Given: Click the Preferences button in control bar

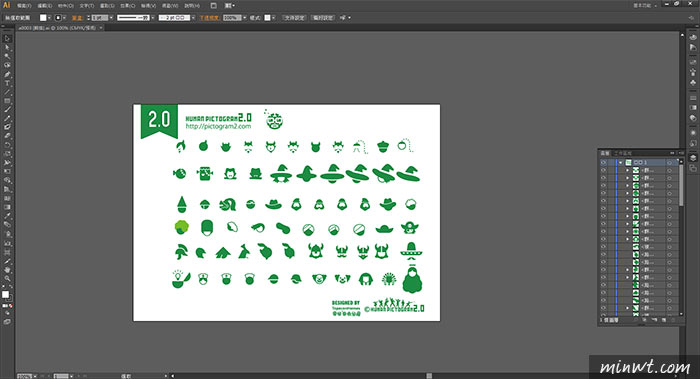Looking at the screenshot, I should (x=323, y=18).
